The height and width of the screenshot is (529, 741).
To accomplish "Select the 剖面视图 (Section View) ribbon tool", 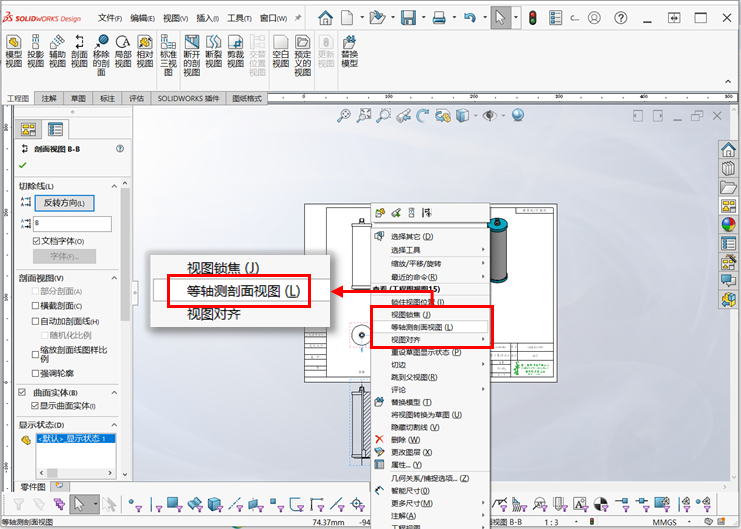I will (x=79, y=51).
